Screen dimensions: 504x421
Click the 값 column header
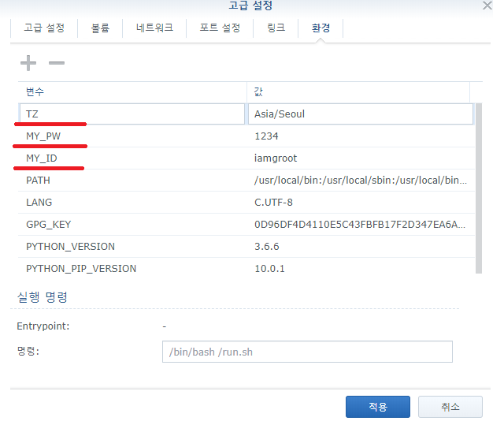pos(358,91)
